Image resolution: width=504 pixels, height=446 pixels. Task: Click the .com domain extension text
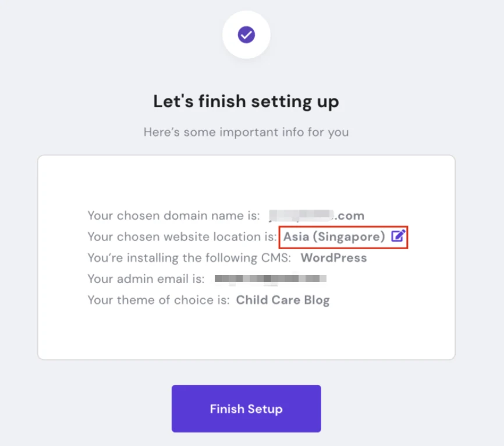(x=349, y=216)
